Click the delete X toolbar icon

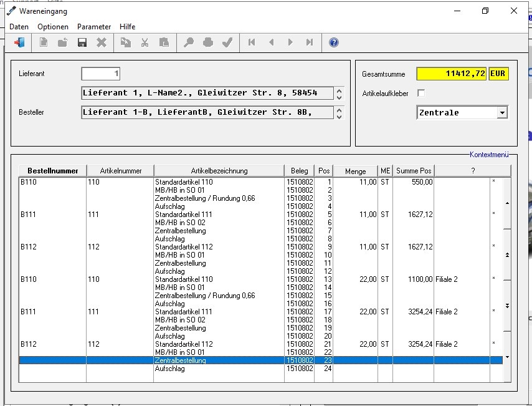point(102,42)
